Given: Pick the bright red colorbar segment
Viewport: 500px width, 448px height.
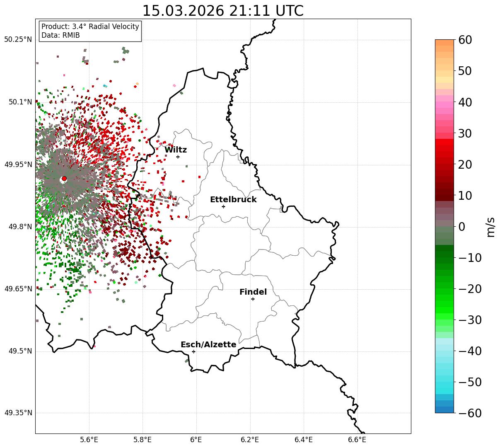Looking at the screenshot, I should tap(444, 143).
